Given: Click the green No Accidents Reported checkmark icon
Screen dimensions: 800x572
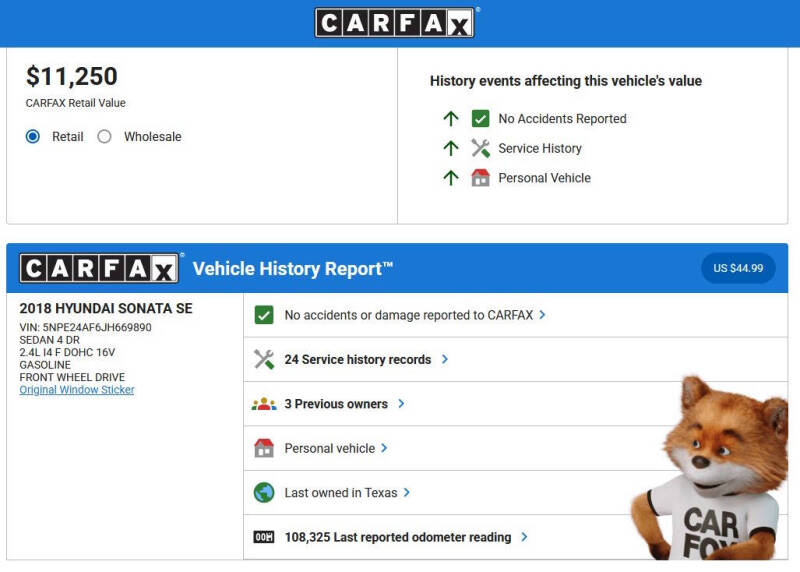Looking at the screenshot, I should tap(480, 118).
